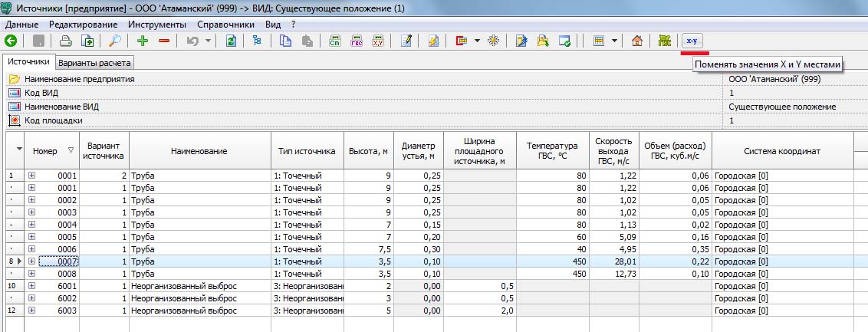868x332 pixels.
Task: Add a new source with green plus
Action: coord(143,41)
